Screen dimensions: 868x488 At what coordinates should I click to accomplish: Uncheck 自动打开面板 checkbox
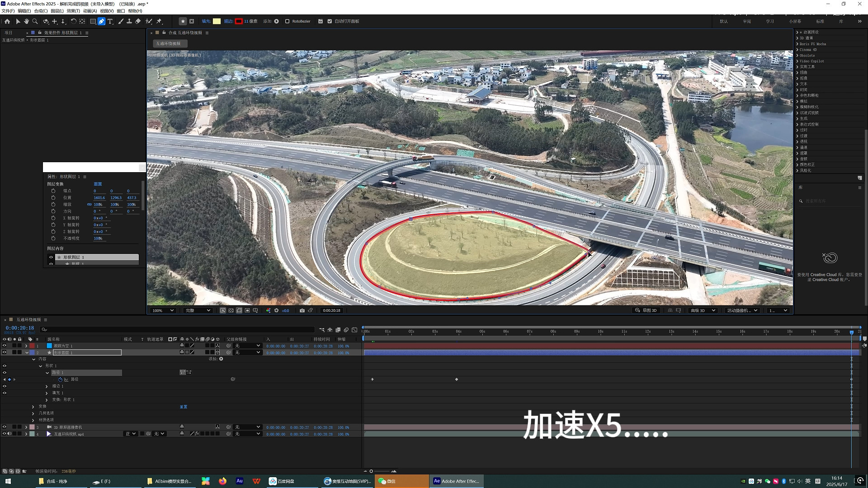[x=330, y=21]
